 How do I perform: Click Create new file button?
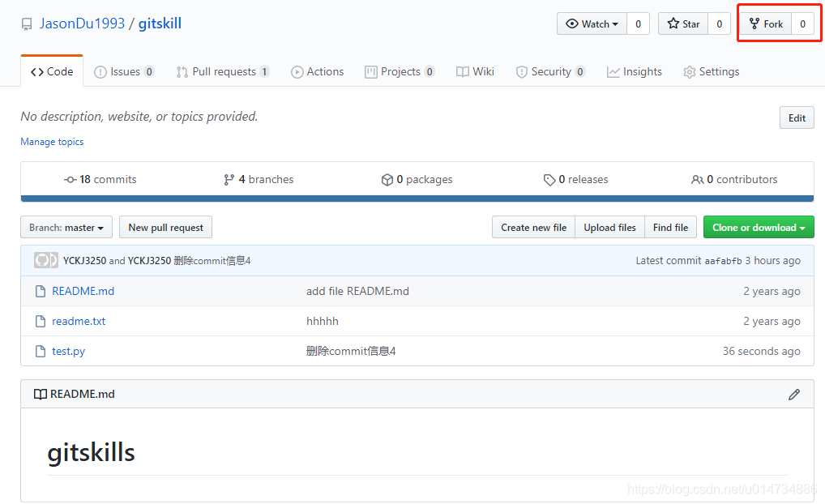[533, 227]
